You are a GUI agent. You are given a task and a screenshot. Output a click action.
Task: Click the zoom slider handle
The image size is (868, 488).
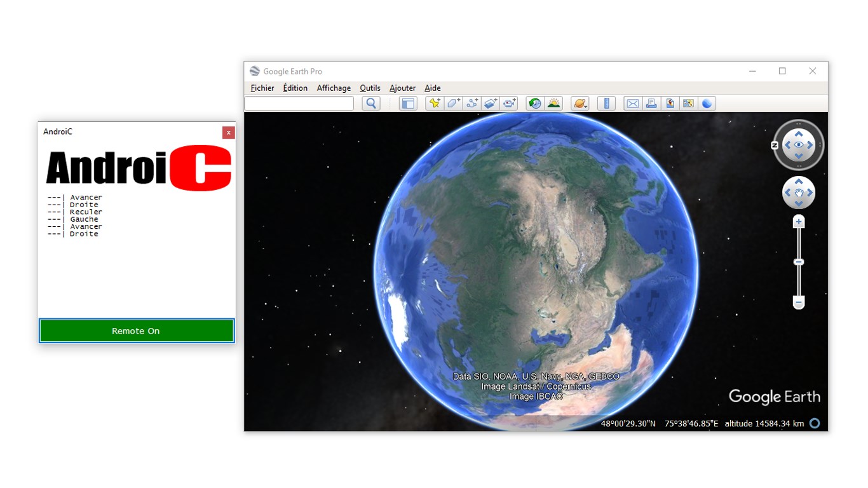coord(799,262)
